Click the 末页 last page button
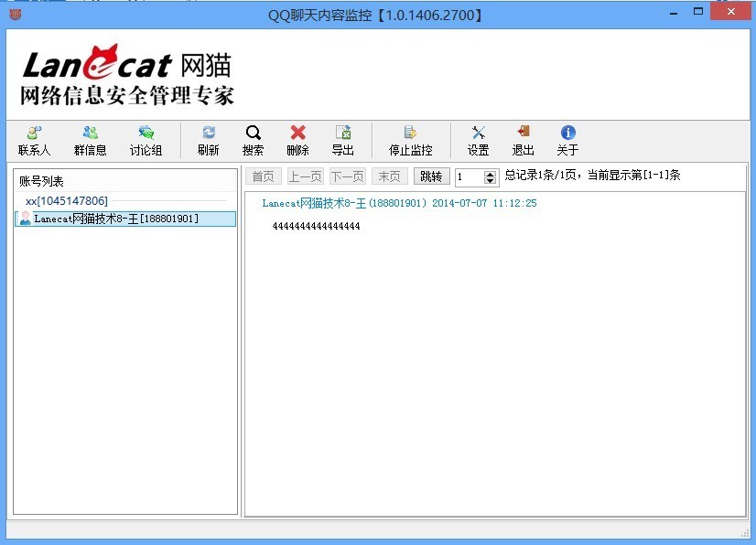Image resolution: width=756 pixels, height=545 pixels. [x=390, y=176]
